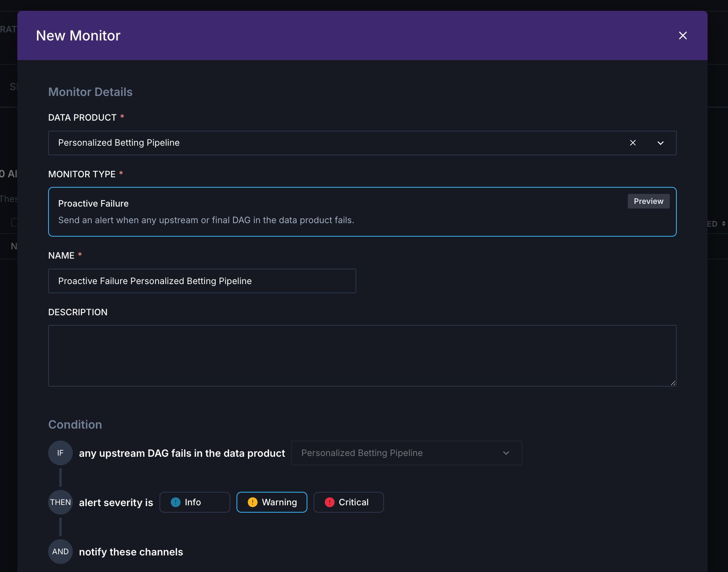This screenshot has height=572, width=728.
Task: Select the Monitor Details section heading
Action: (x=90, y=92)
